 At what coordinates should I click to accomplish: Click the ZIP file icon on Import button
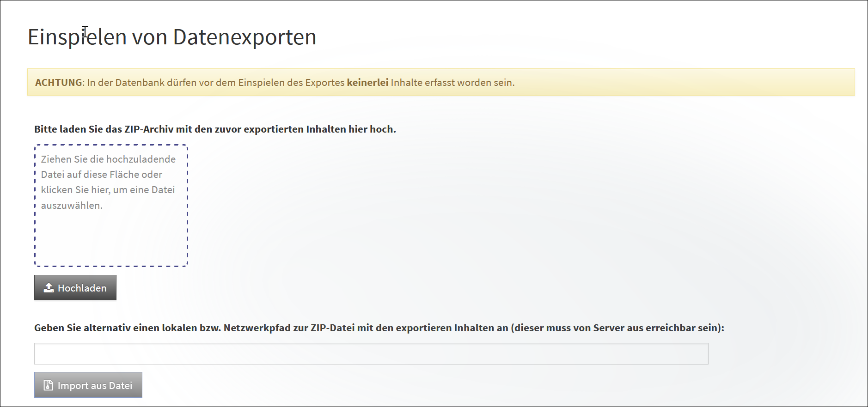pos(48,385)
